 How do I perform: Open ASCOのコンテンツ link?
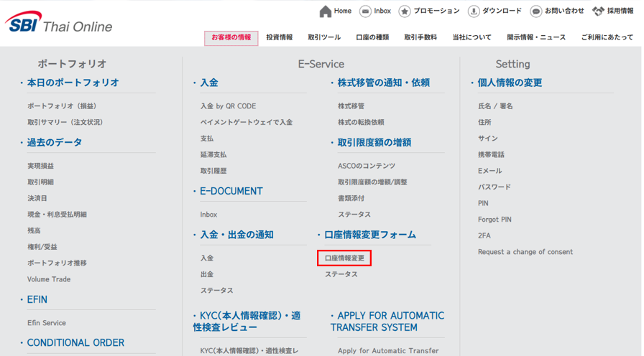367,166
